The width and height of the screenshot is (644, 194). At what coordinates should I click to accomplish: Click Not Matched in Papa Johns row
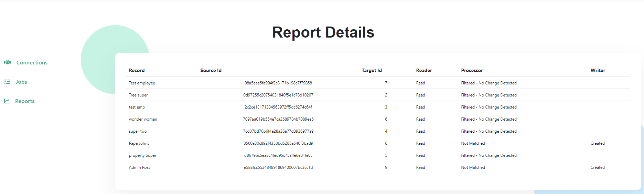(x=473, y=143)
